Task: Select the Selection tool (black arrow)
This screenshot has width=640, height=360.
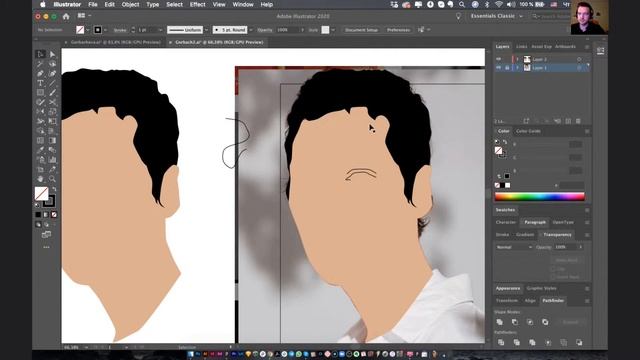Action: click(40, 54)
